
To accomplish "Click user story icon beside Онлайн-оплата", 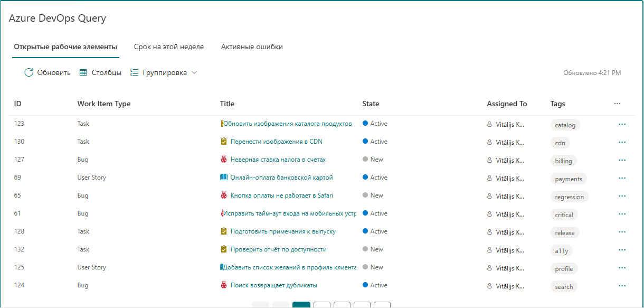I will 224,178.
